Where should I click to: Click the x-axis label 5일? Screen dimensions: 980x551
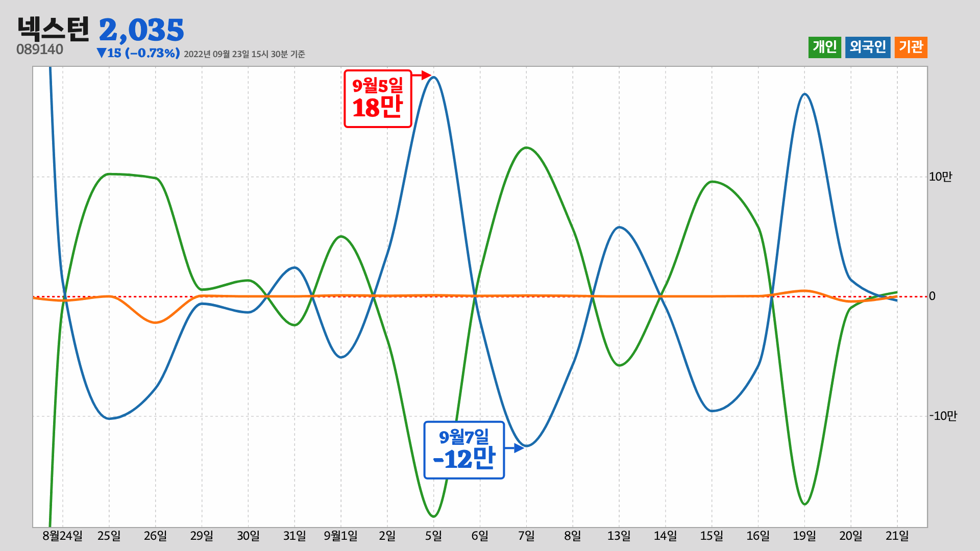coord(434,536)
